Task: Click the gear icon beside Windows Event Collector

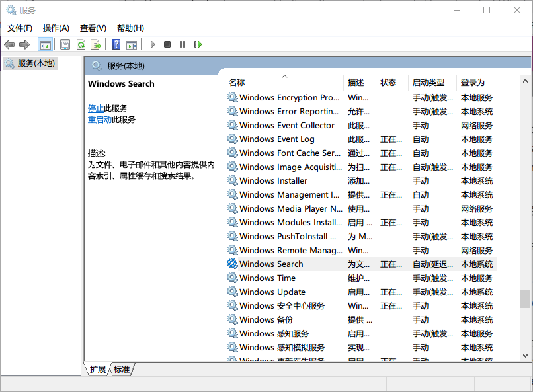Action: (233, 125)
